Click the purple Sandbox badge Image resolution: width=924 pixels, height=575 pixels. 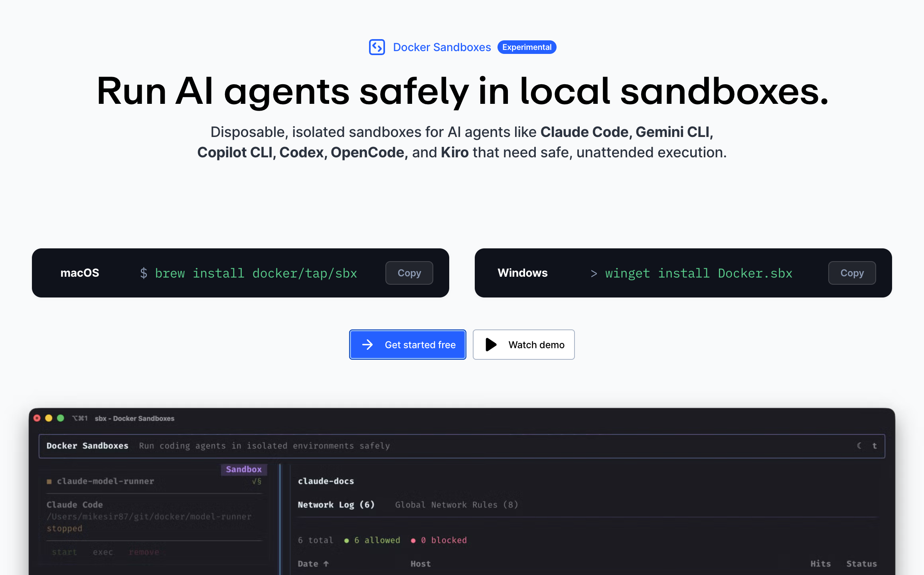(x=244, y=469)
